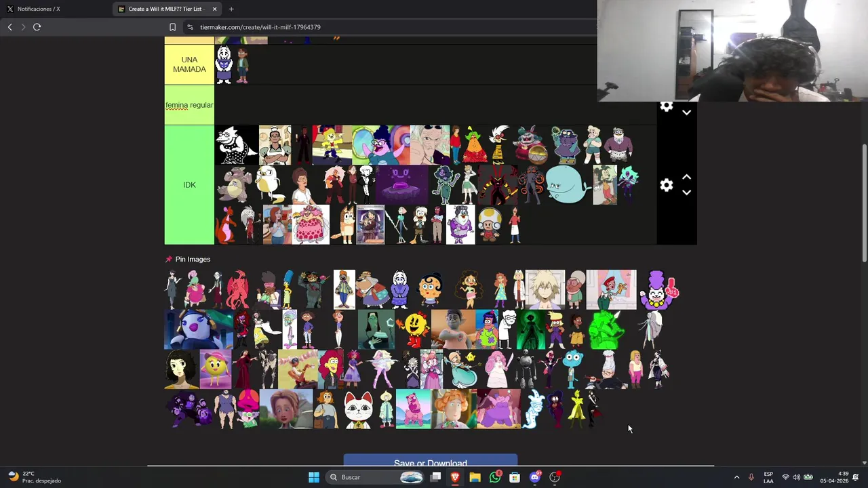The height and width of the screenshot is (488, 868).
Task: Select Toriel image in UNA MAMADA tier
Action: tap(224, 64)
